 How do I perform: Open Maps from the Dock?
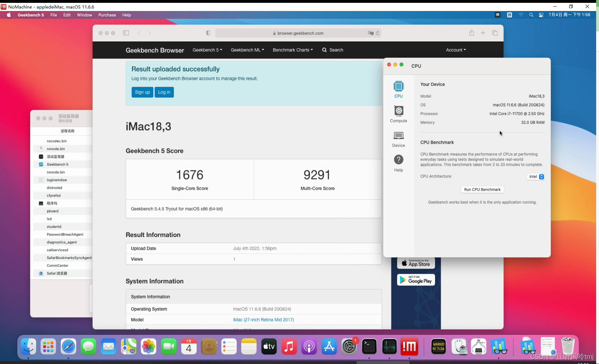pyautogui.click(x=128, y=347)
